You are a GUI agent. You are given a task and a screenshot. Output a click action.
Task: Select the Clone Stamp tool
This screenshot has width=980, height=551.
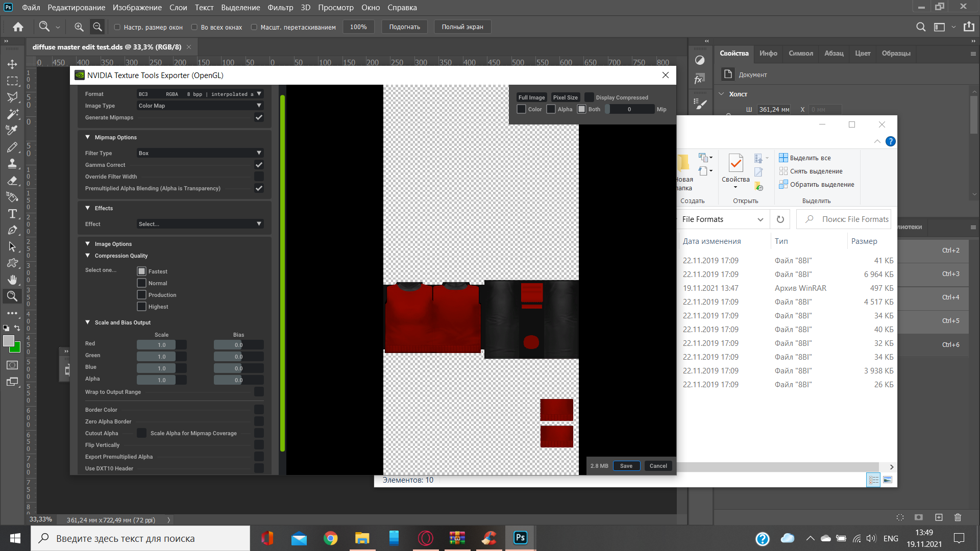tap(12, 164)
